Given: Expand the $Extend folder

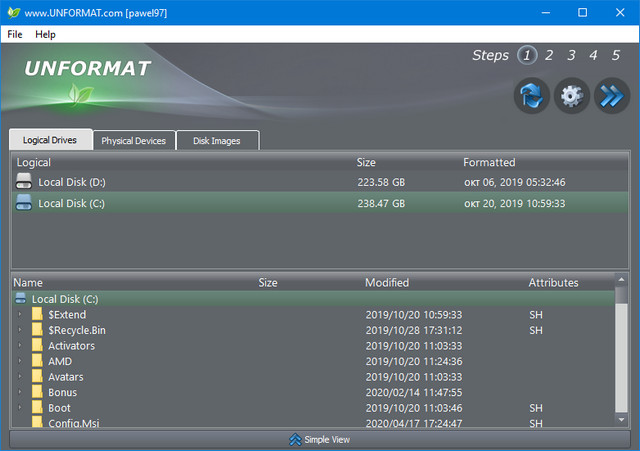Looking at the screenshot, I should (20, 314).
